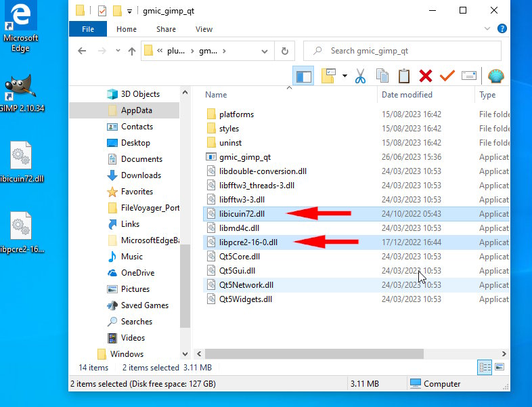Viewport: 532px width, 407px height.
Task: Click the title bar new folder icon
Action: point(117,11)
